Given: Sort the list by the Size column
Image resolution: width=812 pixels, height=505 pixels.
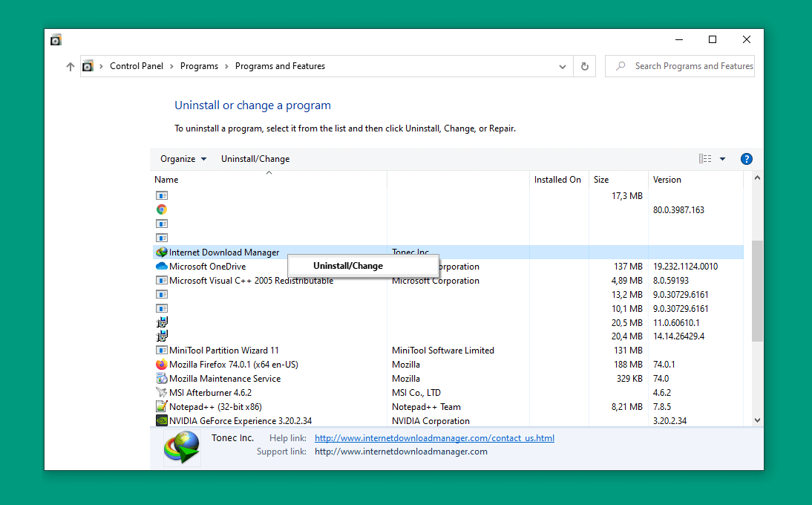Looking at the screenshot, I should (x=600, y=180).
